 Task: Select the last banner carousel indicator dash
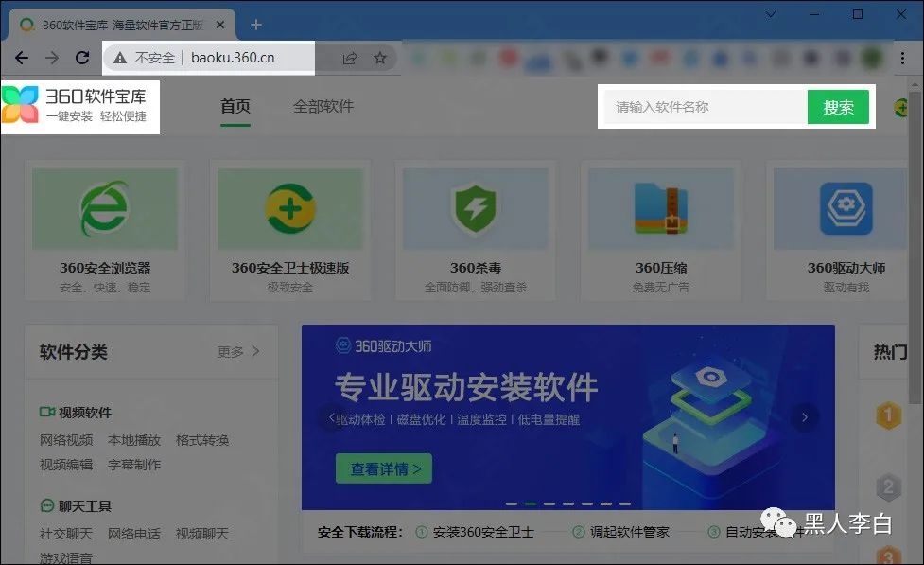coord(624,503)
